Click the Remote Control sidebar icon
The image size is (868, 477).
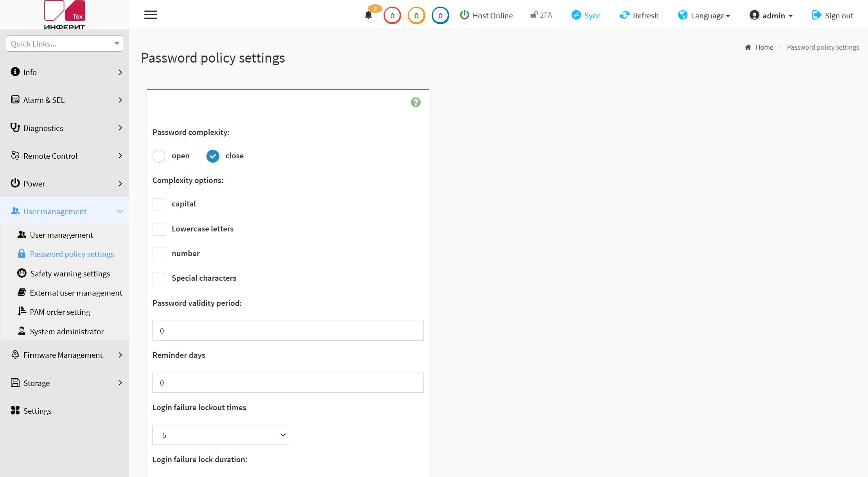pyautogui.click(x=15, y=155)
